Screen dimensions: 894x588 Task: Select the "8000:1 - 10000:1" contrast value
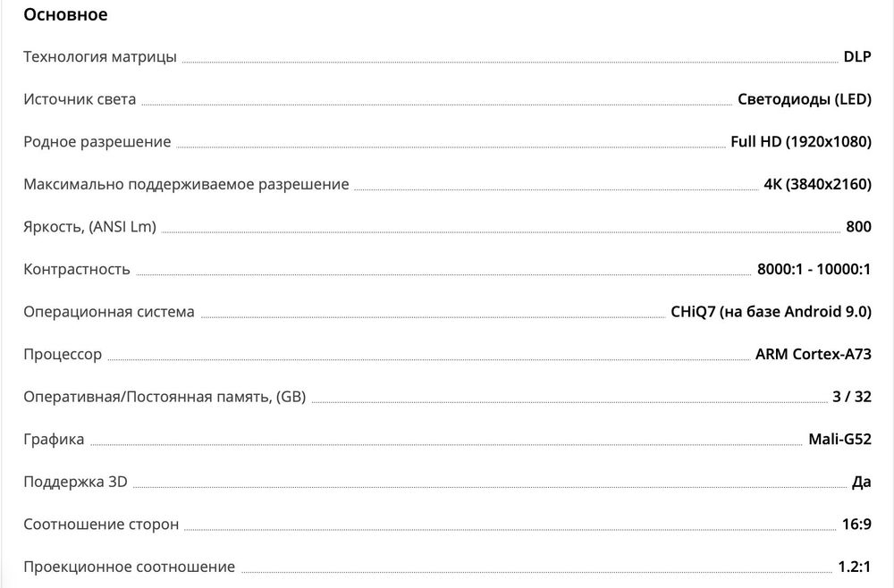pyautogui.click(x=814, y=269)
